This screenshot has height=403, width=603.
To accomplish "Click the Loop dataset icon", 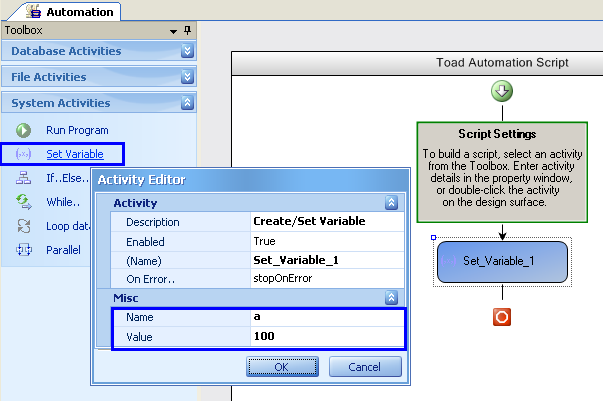I will click(x=24, y=226).
